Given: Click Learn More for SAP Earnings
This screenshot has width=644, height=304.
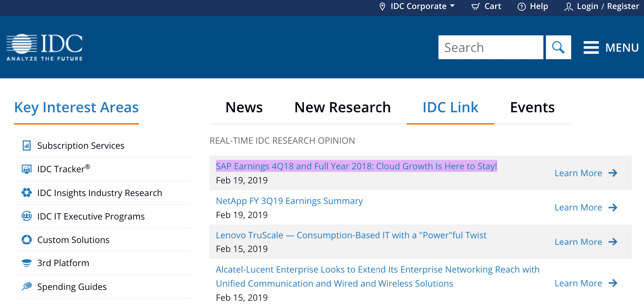Looking at the screenshot, I should click(x=578, y=173).
